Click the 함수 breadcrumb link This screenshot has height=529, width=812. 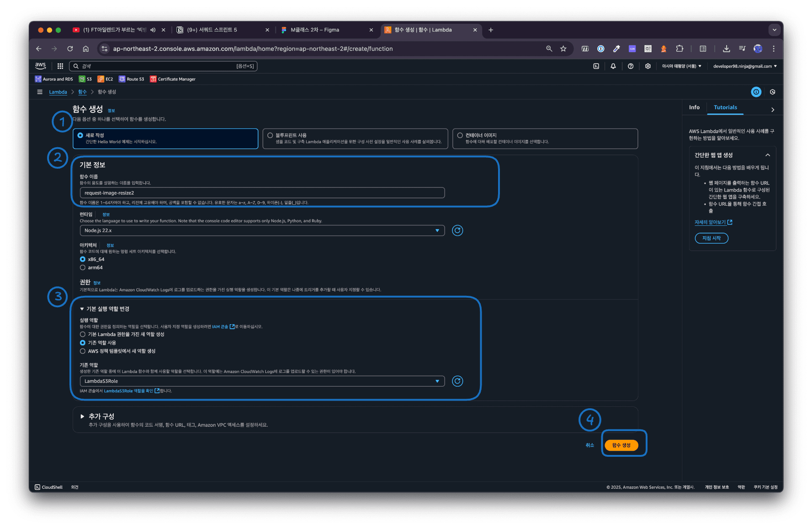pyautogui.click(x=82, y=92)
